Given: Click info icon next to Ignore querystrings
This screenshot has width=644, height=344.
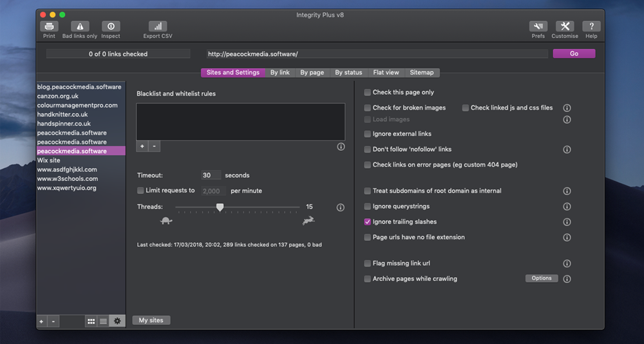Looking at the screenshot, I should tap(567, 207).
